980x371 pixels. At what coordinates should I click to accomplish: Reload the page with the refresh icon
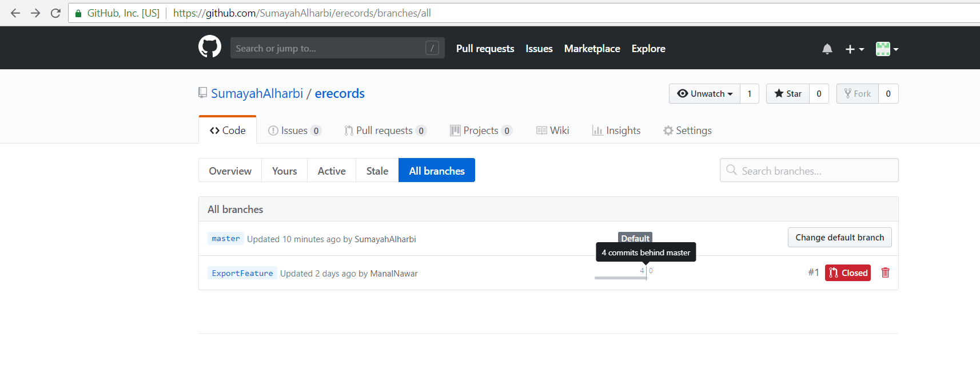(55, 13)
